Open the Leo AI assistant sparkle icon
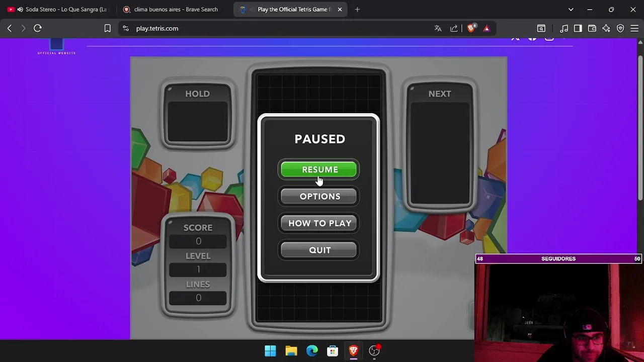 [606, 29]
